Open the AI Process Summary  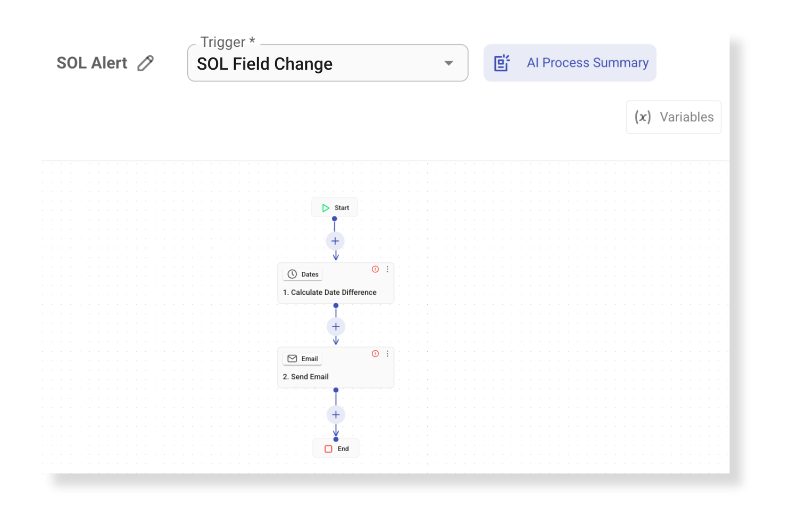(570, 63)
